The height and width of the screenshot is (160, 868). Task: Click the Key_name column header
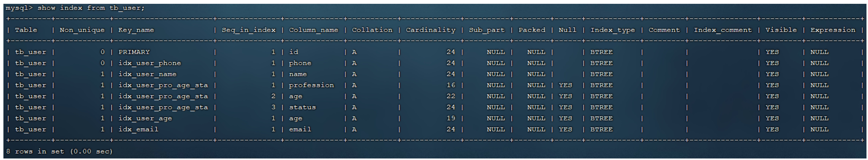click(136, 30)
